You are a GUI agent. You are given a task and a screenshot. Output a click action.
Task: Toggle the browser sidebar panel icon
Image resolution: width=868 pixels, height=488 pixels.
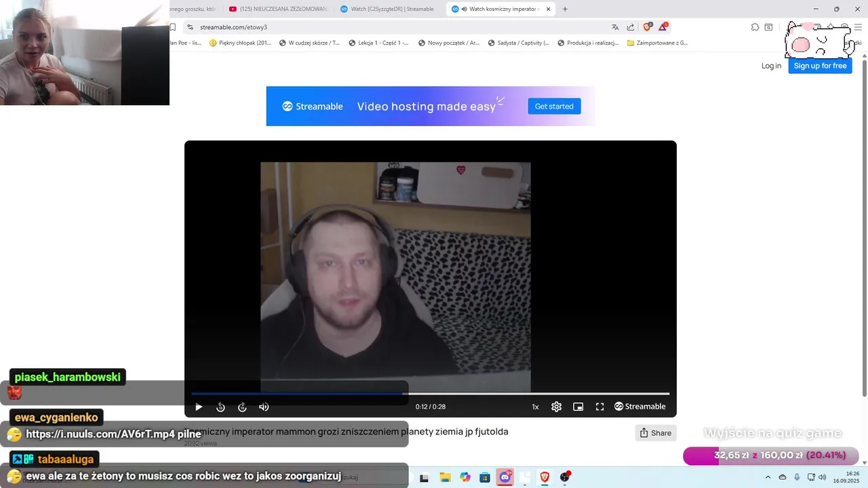(x=768, y=27)
